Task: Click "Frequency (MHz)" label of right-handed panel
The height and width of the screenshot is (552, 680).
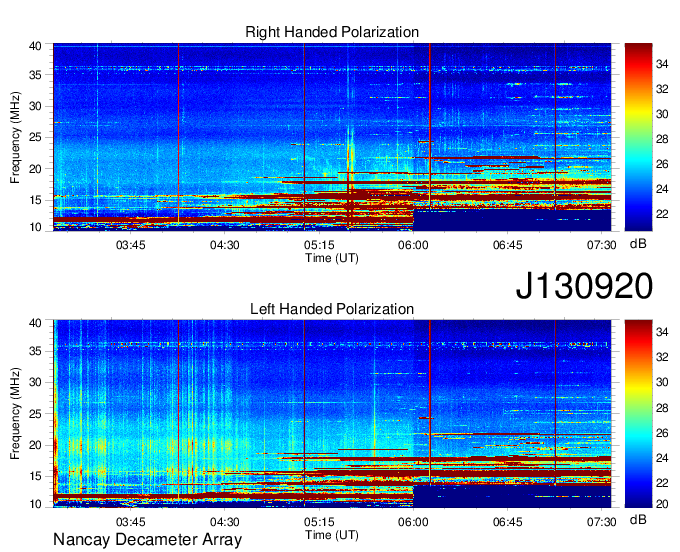Action: coord(15,137)
